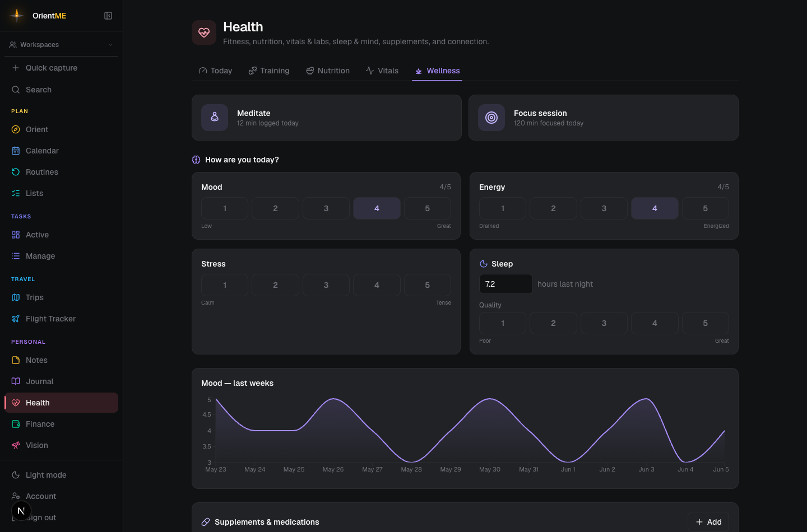Click the sleep hours input field

tap(505, 284)
